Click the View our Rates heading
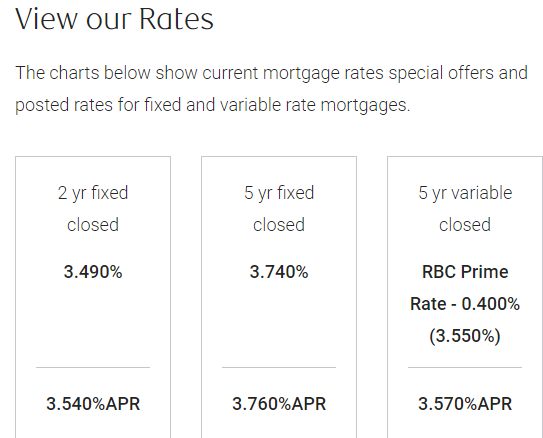This screenshot has height=438, width=543. point(114,19)
